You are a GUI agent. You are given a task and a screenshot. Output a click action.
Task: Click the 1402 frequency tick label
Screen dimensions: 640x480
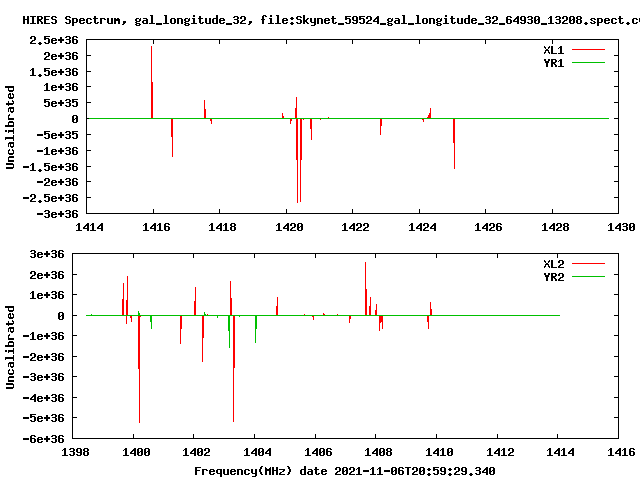point(196,452)
